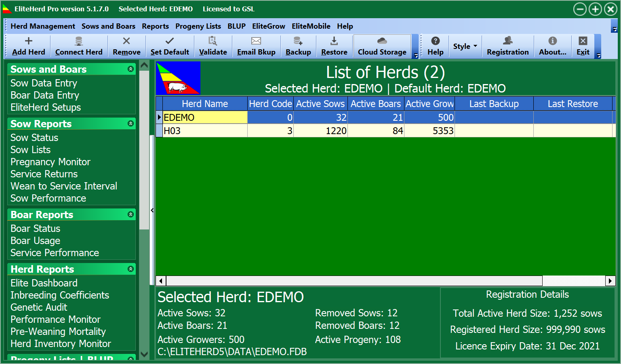Click the Remove herd icon
Viewport: 621px width, 364px height.
click(x=126, y=42)
